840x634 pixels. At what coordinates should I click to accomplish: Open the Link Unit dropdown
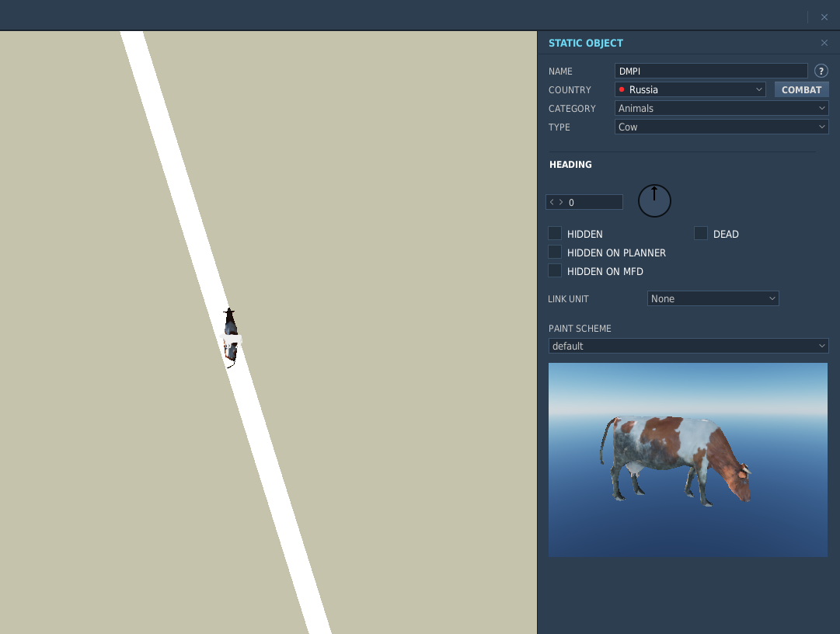click(x=713, y=298)
